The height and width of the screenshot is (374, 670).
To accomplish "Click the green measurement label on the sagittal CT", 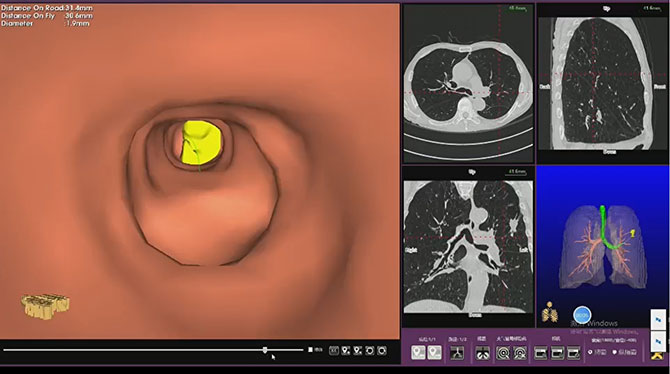I will coord(652,9).
